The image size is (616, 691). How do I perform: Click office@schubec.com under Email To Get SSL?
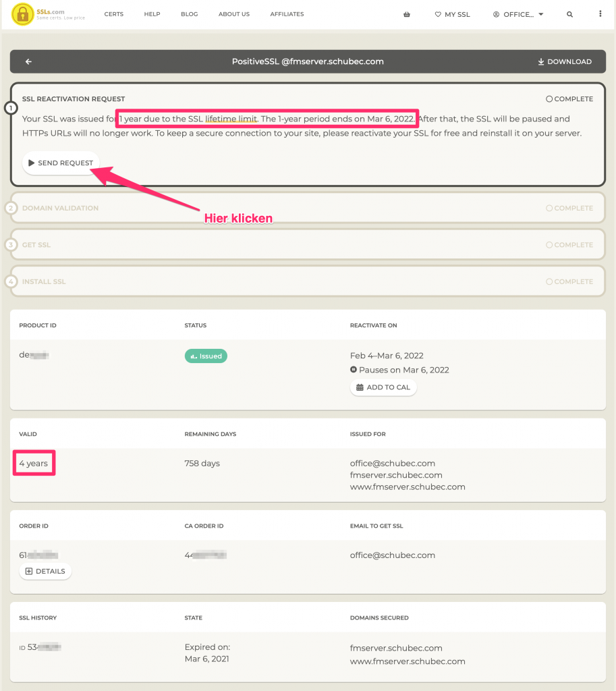(x=393, y=555)
